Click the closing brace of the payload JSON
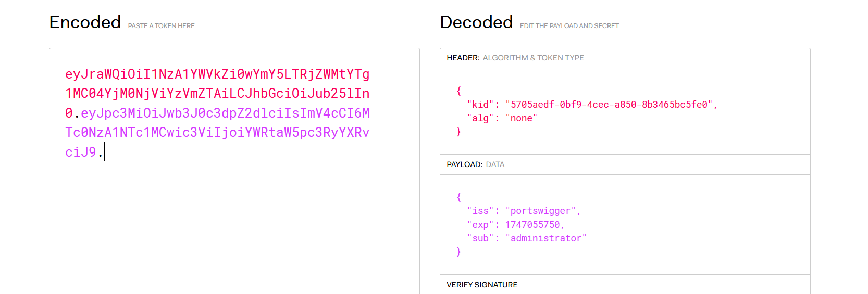Image resolution: width=868 pixels, height=294 pixels. (x=458, y=252)
